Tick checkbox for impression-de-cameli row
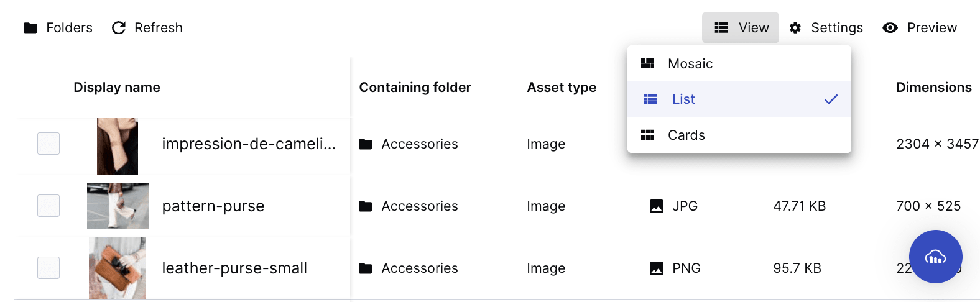This screenshot has height=302, width=980. [49, 144]
